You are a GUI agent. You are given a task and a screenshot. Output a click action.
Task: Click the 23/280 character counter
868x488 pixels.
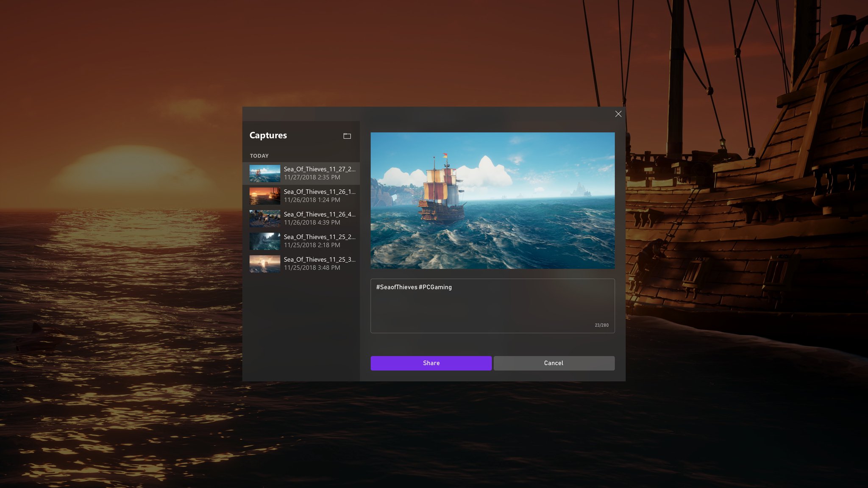[601, 325]
